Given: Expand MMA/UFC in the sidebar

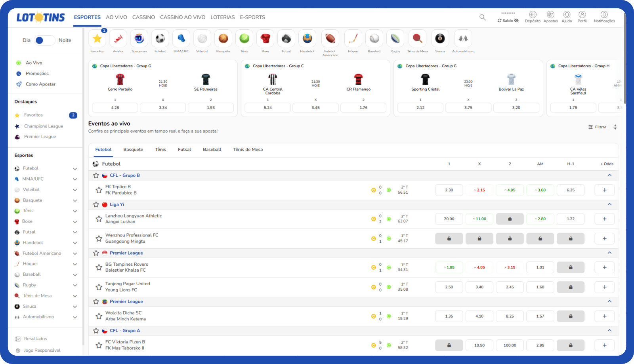Looking at the screenshot, I should tap(75, 179).
